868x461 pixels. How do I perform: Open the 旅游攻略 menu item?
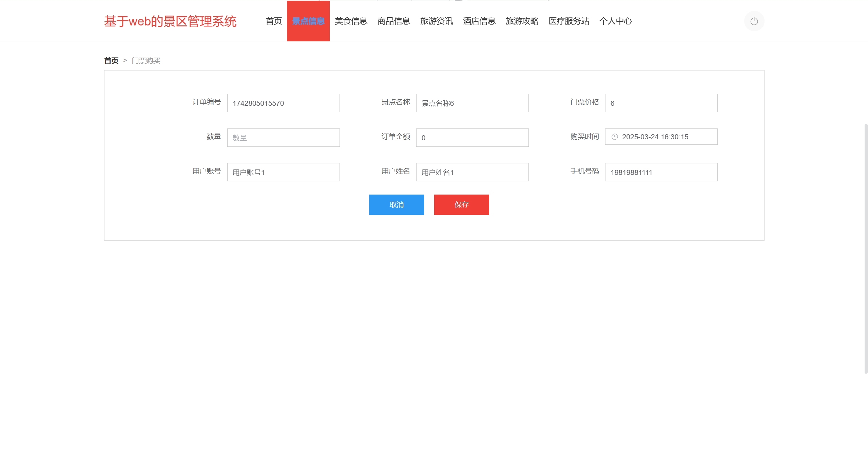click(x=522, y=21)
